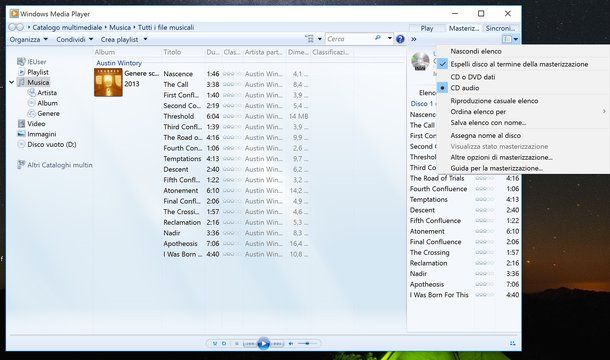Open the Condividi menu
The height and width of the screenshot is (360, 610).
tap(74, 39)
